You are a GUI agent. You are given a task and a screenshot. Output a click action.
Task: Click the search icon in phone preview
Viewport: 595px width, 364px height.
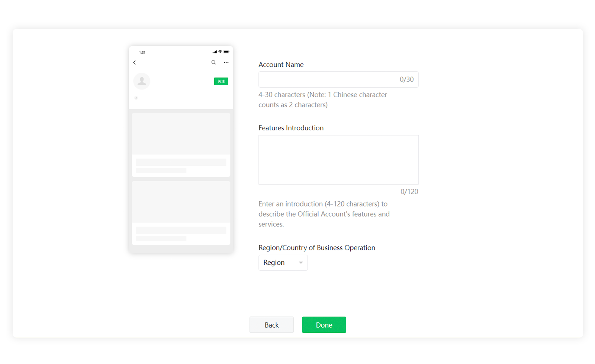click(x=213, y=62)
